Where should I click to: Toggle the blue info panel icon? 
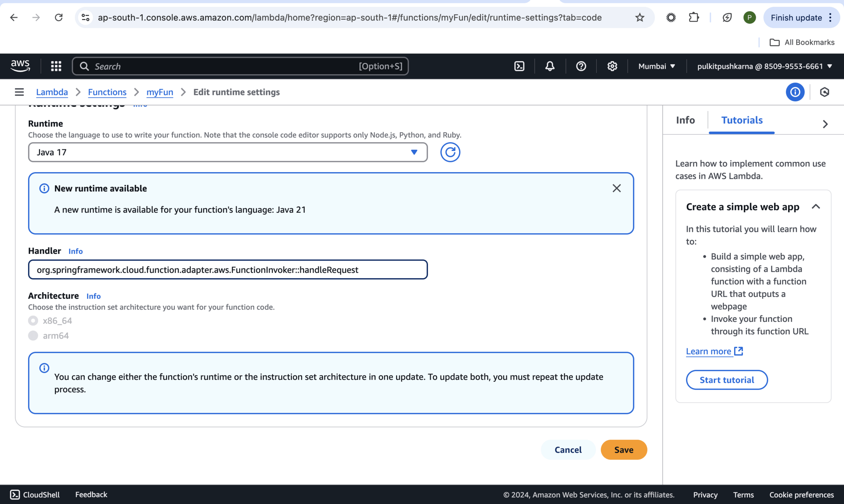click(795, 92)
